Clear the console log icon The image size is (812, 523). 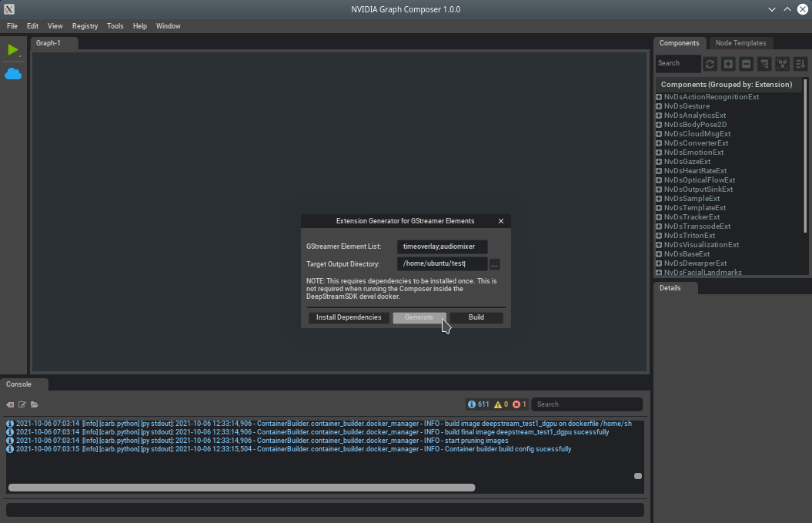pos(10,404)
